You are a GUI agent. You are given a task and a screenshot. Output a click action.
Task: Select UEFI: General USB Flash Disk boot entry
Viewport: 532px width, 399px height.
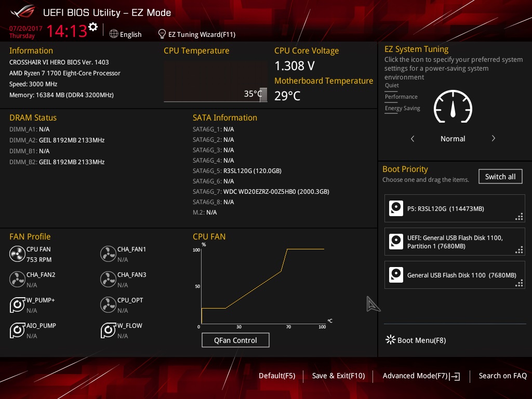(x=455, y=242)
